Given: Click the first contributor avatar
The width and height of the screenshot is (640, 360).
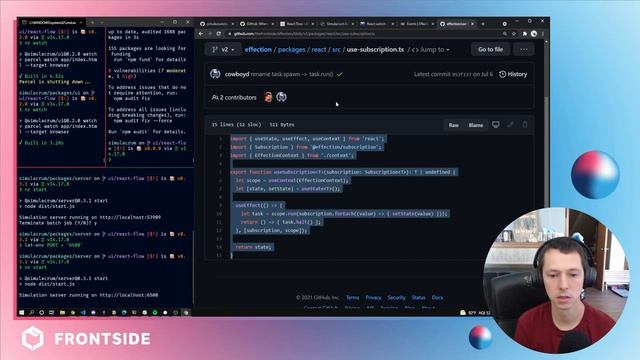Looking at the screenshot, I should coord(268,97).
